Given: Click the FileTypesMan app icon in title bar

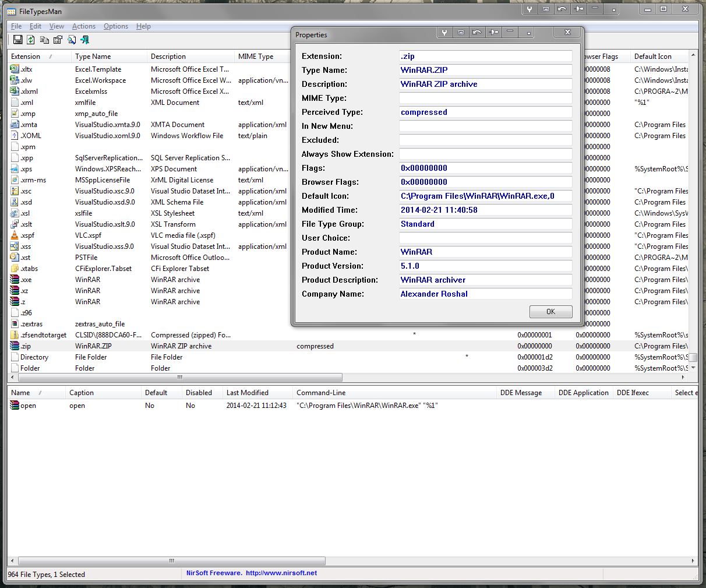Looking at the screenshot, I should [11, 11].
